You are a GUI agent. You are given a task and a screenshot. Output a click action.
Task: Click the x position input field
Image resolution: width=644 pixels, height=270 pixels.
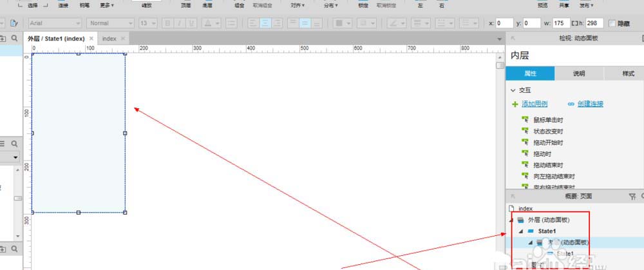tap(505, 23)
